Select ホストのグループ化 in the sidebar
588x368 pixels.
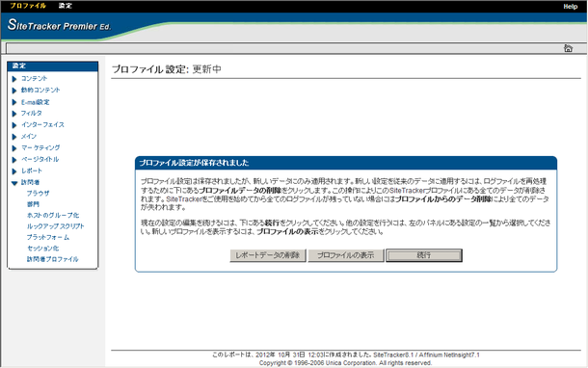pyautogui.click(x=53, y=215)
